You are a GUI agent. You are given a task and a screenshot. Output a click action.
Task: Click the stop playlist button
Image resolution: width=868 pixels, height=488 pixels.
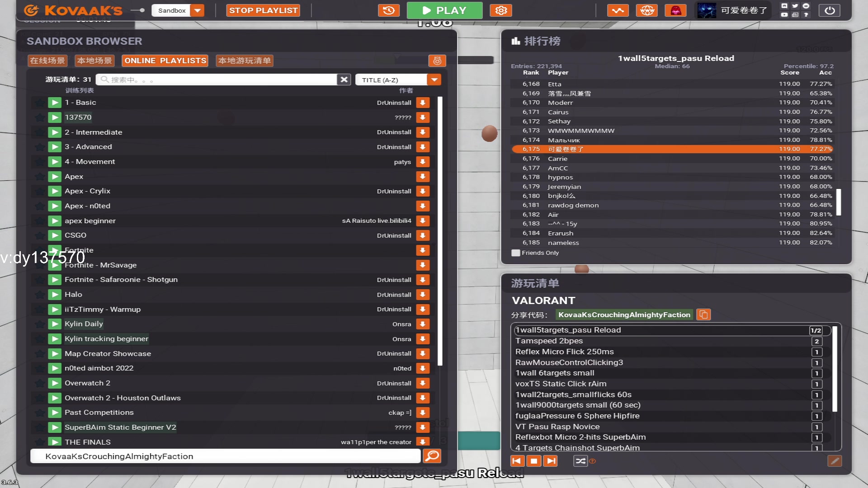263,10
